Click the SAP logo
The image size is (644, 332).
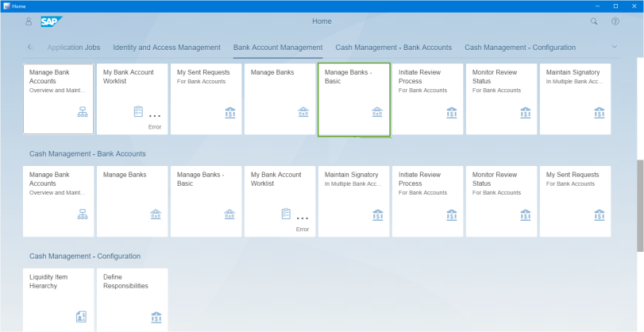(52, 21)
